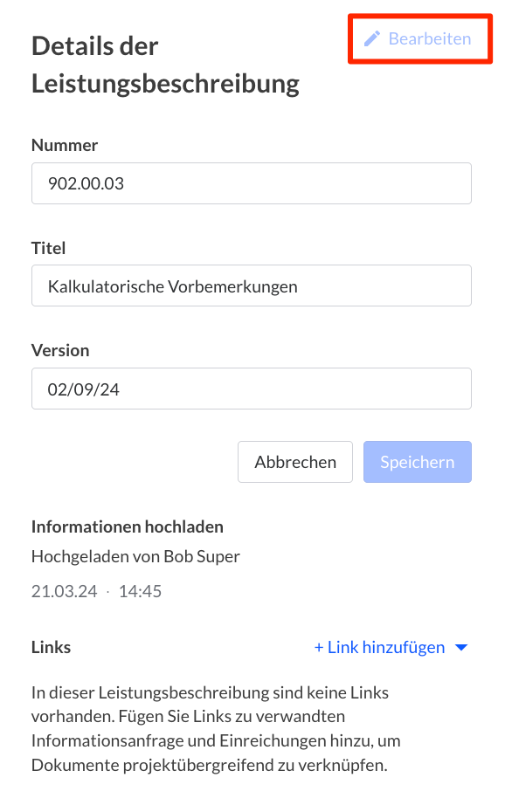Click the upload timestamp 21.03.24 14:45
Image resolution: width=505 pixels, height=812 pixels.
96,591
